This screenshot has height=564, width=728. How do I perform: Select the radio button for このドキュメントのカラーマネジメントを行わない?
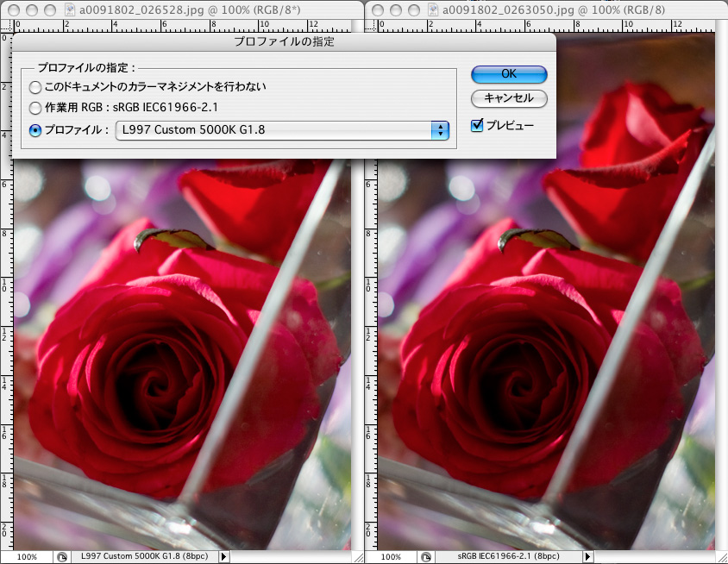[x=35, y=87]
